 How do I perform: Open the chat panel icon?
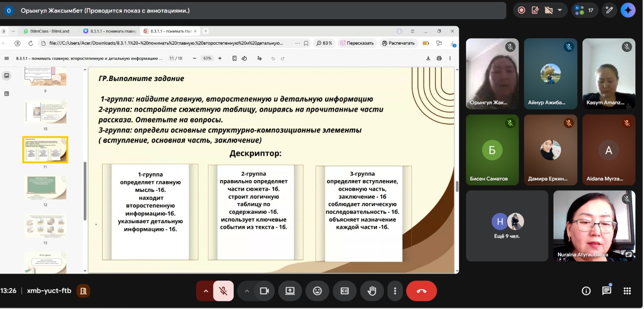coord(607,291)
